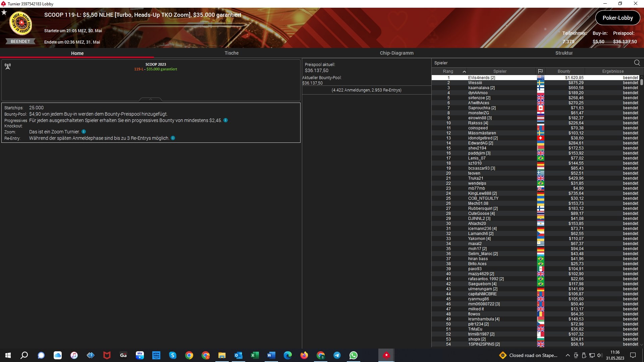Open McAfee from the taskbar
Screen dimensions: 644x362
pyautogui.click(x=107, y=355)
